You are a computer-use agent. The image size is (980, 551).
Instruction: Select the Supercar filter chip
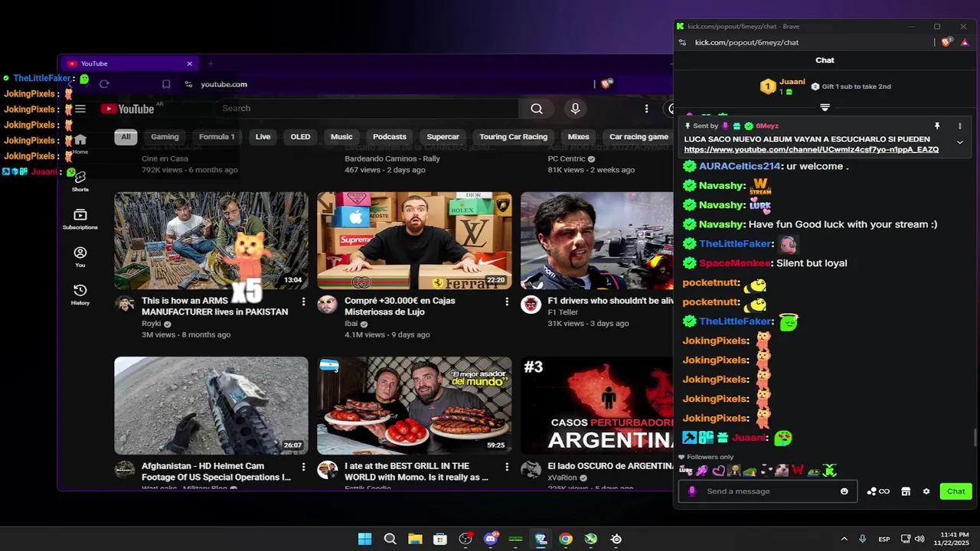(443, 137)
